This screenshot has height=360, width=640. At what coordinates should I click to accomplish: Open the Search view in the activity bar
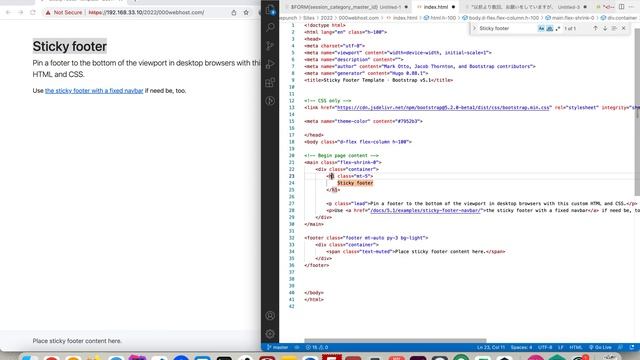click(270, 27)
